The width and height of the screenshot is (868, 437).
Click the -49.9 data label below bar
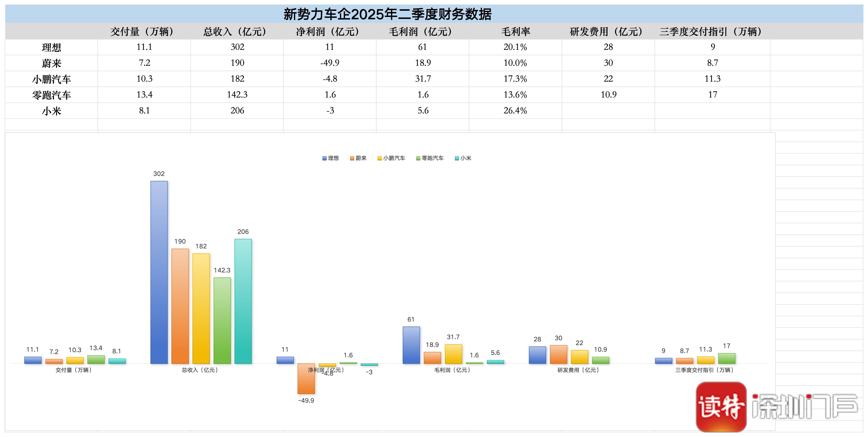point(306,401)
